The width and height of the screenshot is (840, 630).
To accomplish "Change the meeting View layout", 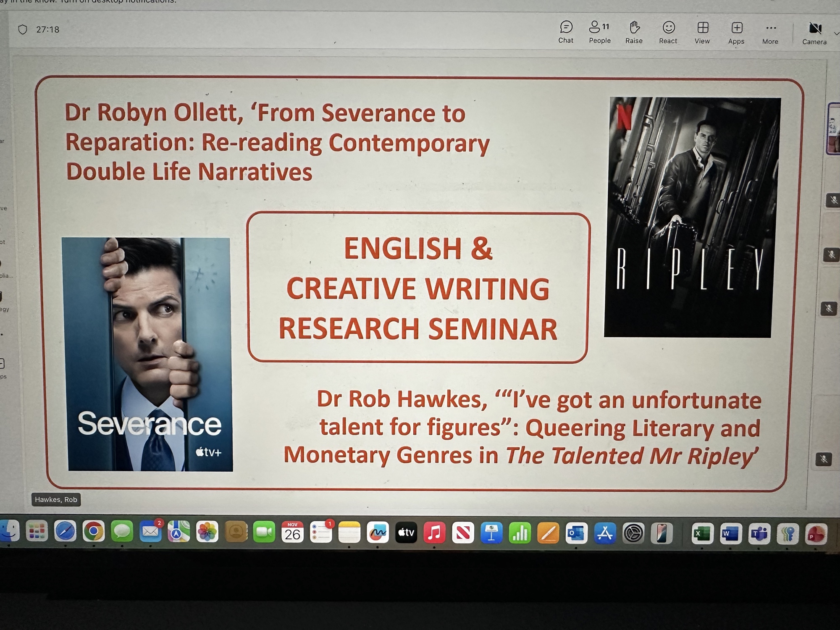I will point(702,32).
